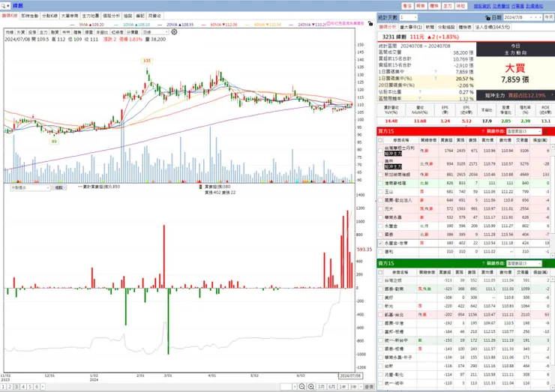
Task: Click help icon beside 1日籌碼集中 value 7,859
Action: tap(435, 72)
